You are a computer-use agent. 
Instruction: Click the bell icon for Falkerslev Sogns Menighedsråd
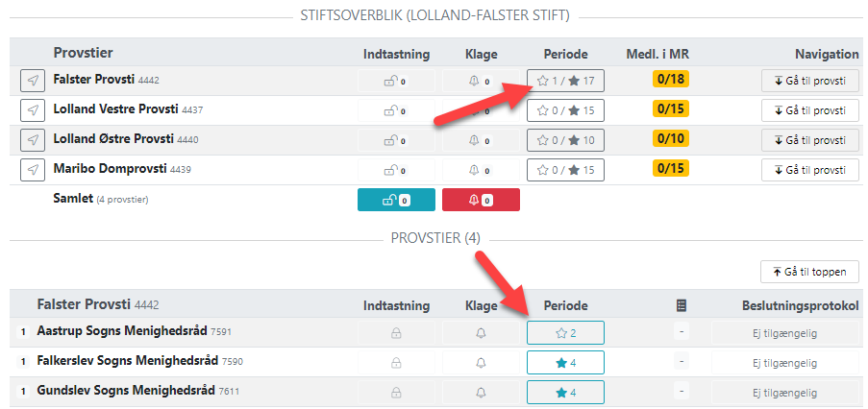coord(481,363)
